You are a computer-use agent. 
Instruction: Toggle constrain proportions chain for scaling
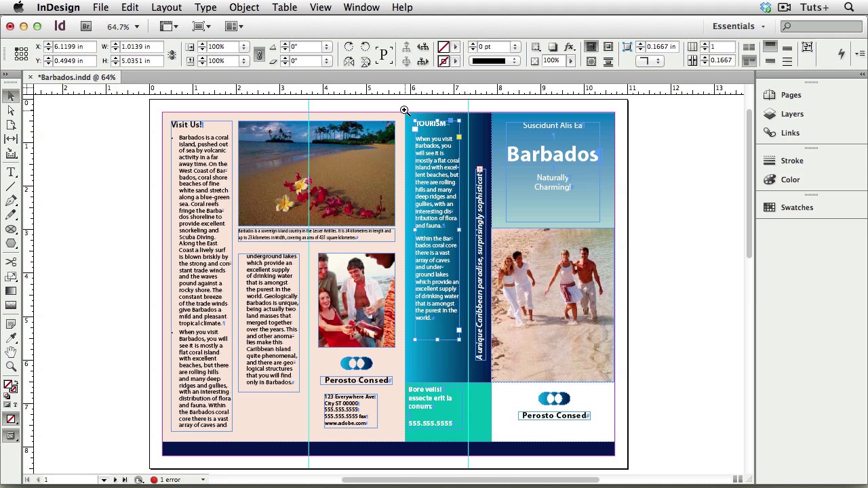tap(259, 54)
